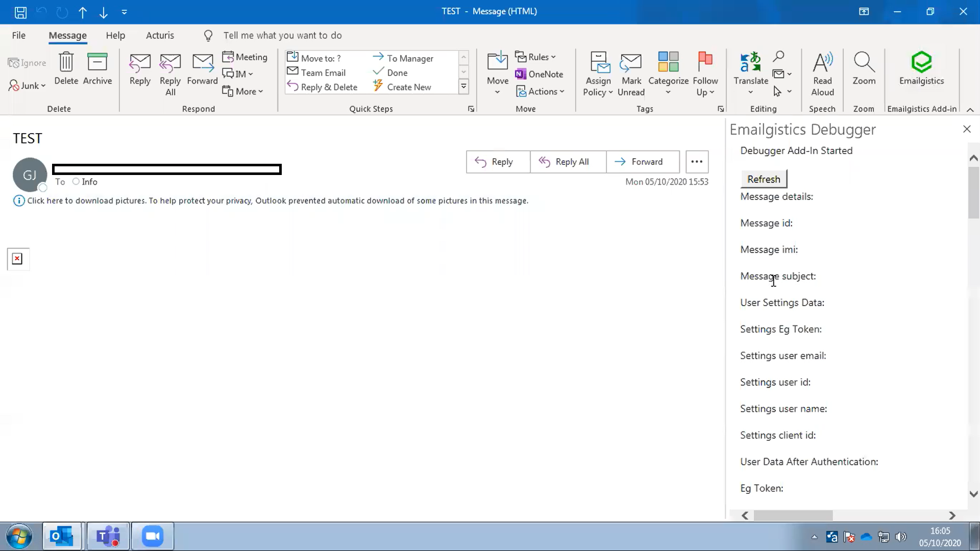This screenshot has height=551, width=980.
Task: Open the Acturis ribbon tab
Action: [x=160, y=35]
